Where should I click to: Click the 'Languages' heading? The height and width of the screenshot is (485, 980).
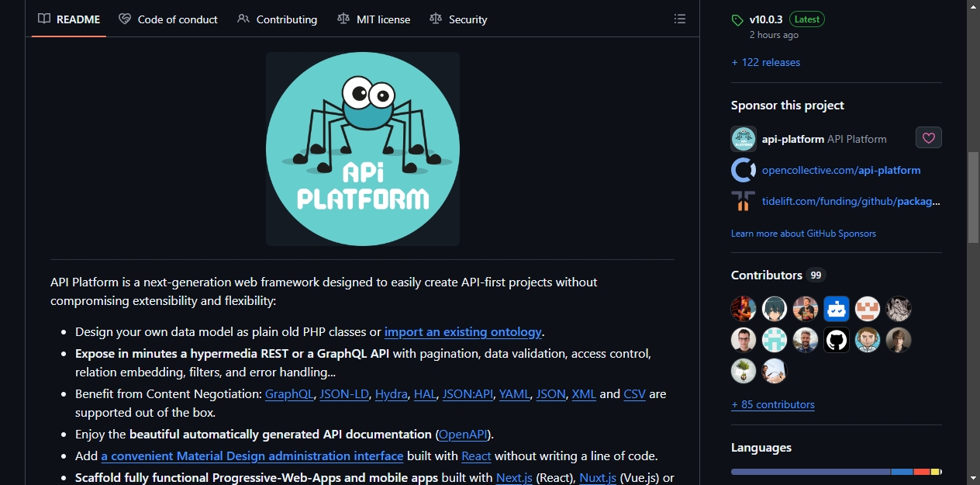pos(761,447)
